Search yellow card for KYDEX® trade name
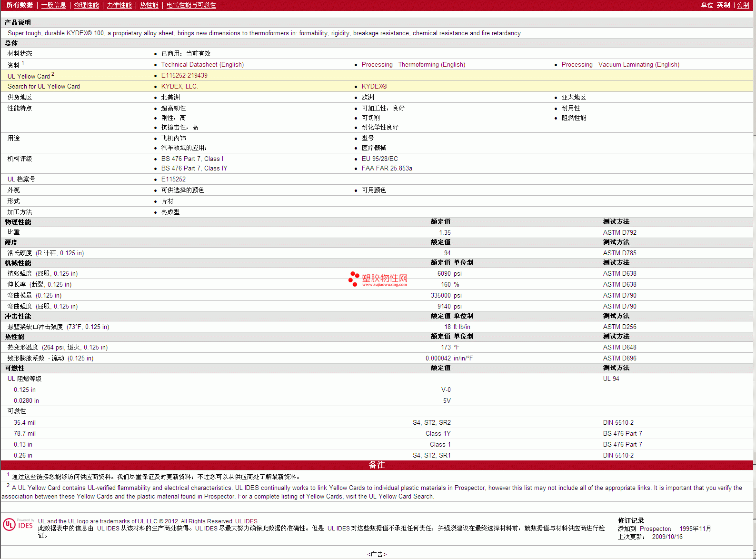 point(374,86)
